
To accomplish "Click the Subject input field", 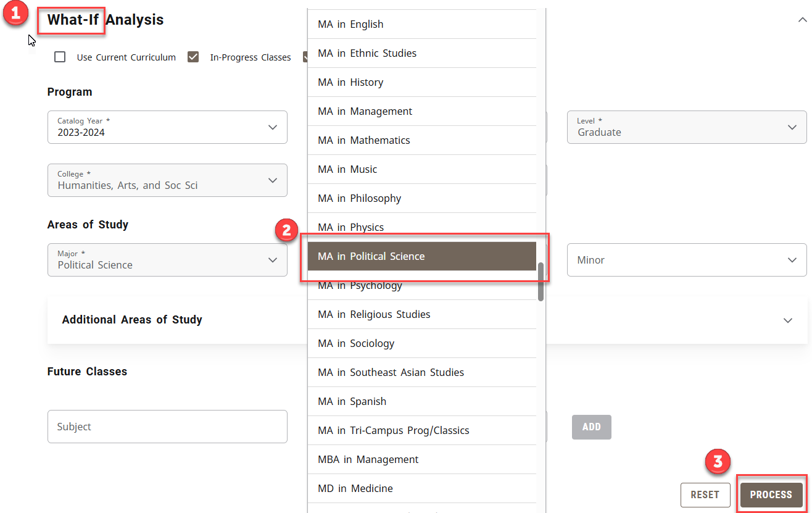I will [167, 427].
